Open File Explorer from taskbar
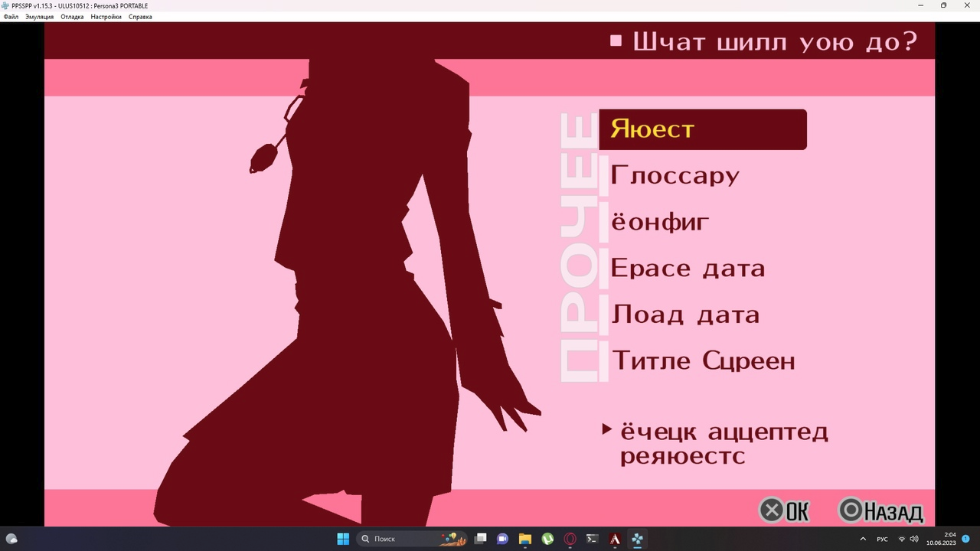The width and height of the screenshot is (980, 551). click(525, 539)
